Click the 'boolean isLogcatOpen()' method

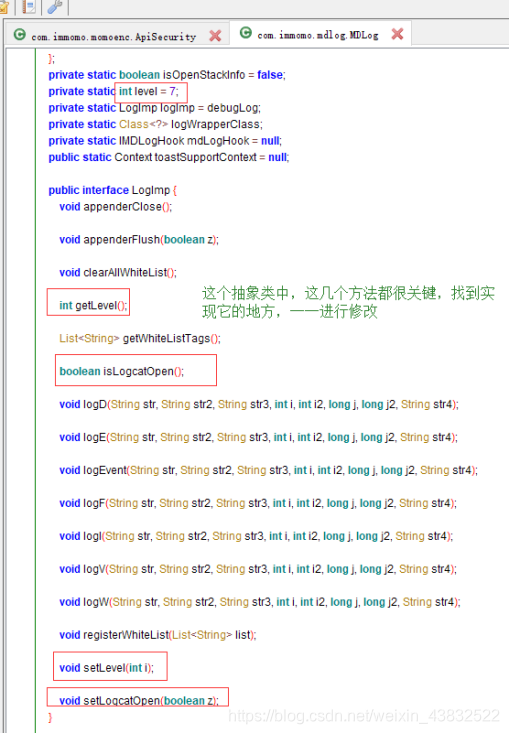(122, 371)
